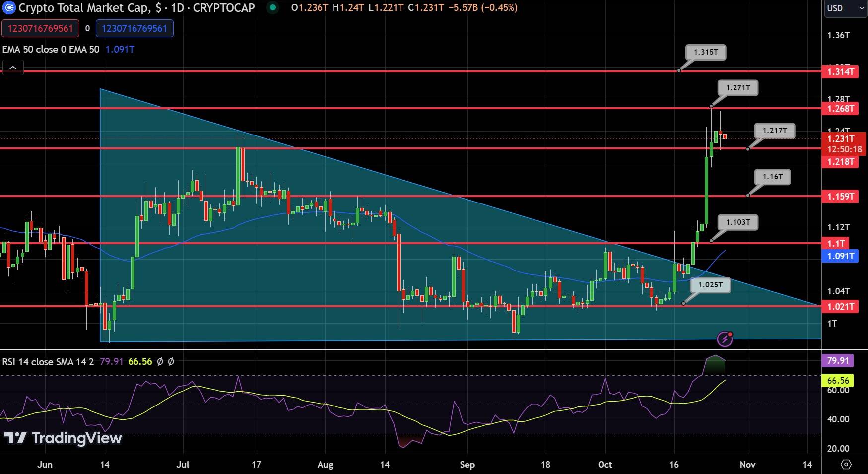
Task: Click the red 1230716769561 sell price box
Action: tap(40, 28)
